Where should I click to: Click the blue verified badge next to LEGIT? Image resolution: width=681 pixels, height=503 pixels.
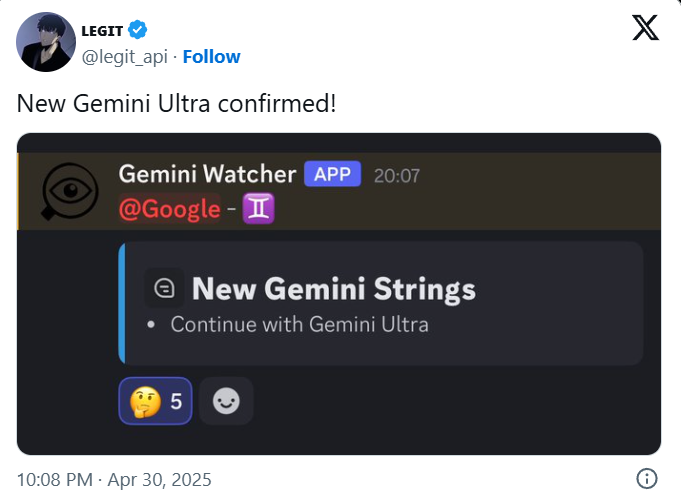tap(138, 30)
